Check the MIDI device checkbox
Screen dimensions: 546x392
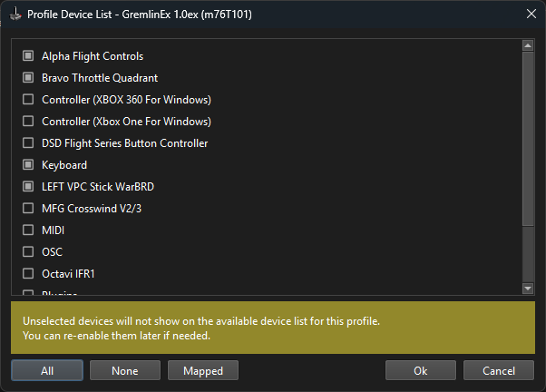(x=28, y=230)
